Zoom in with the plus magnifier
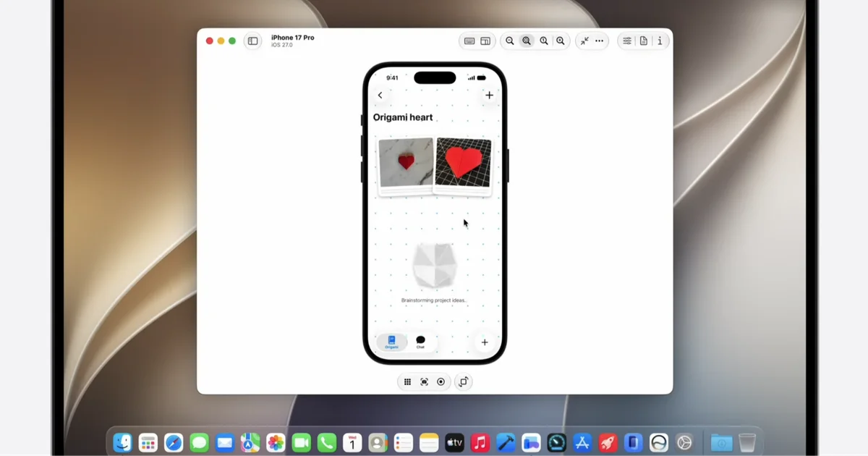This screenshot has width=868, height=456. click(561, 41)
